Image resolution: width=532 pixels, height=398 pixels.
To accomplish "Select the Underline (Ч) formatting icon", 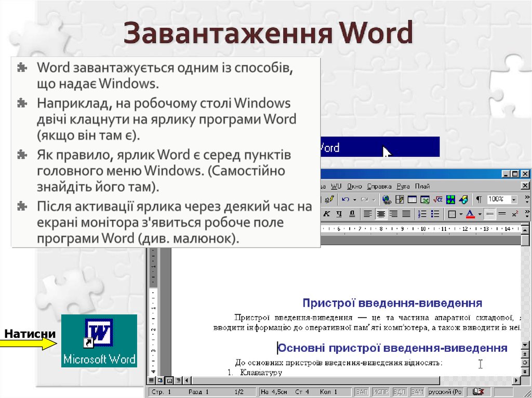I will point(339,212).
